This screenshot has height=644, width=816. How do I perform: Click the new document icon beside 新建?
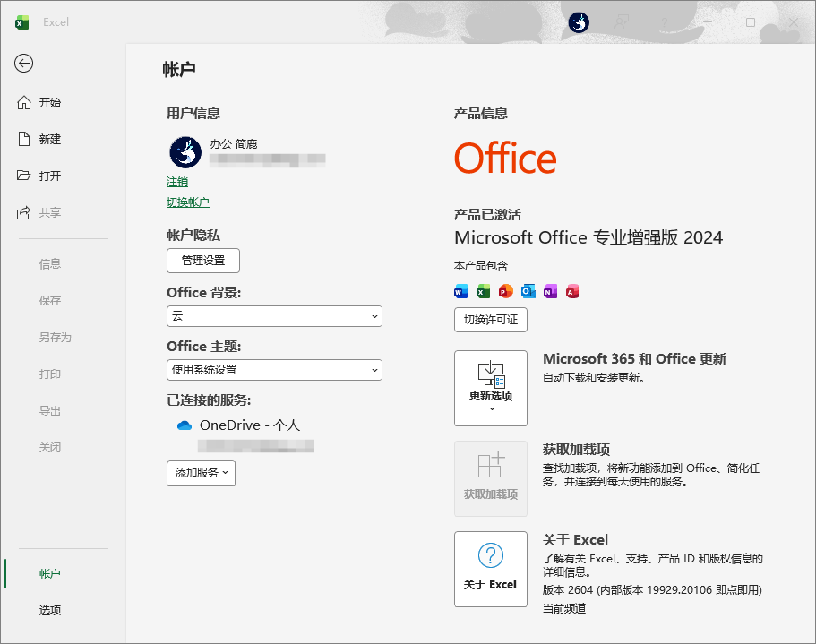tap(24, 139)
